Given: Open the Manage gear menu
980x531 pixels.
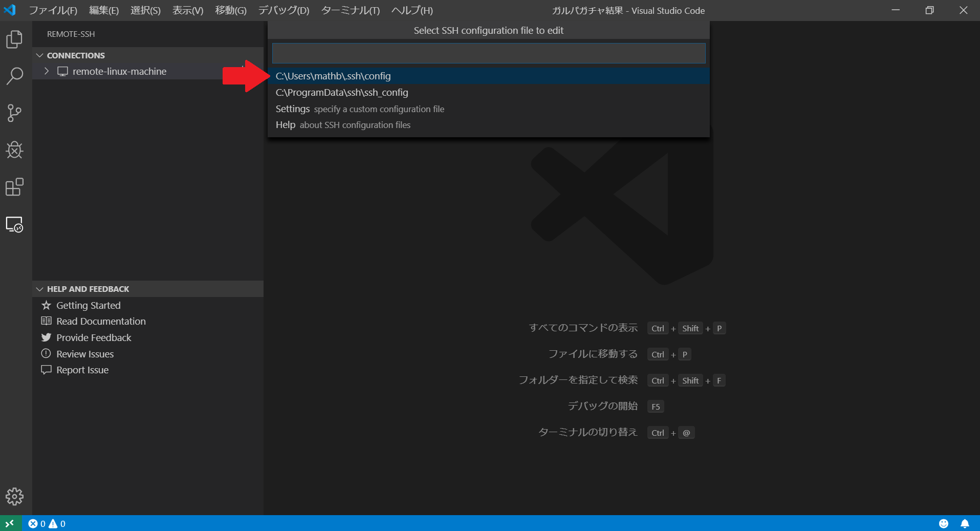Looking at the screenshot, I should click(x=14, y=496).
